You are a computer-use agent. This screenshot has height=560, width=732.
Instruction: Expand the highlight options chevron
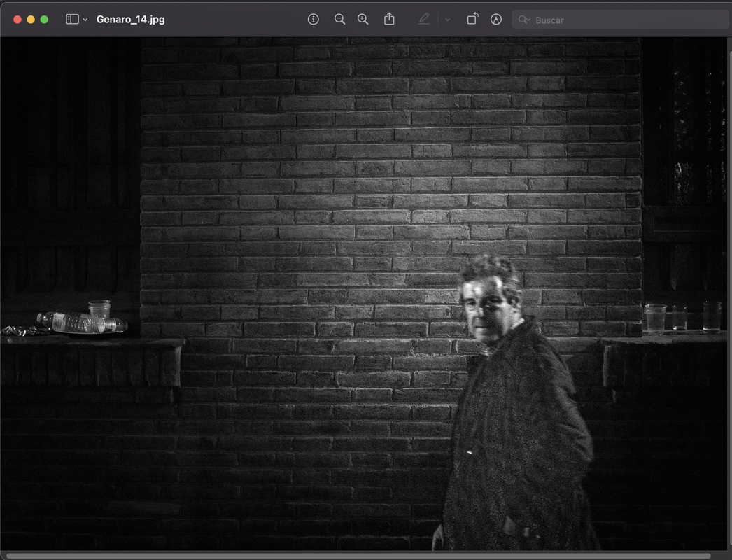point(447,20)
